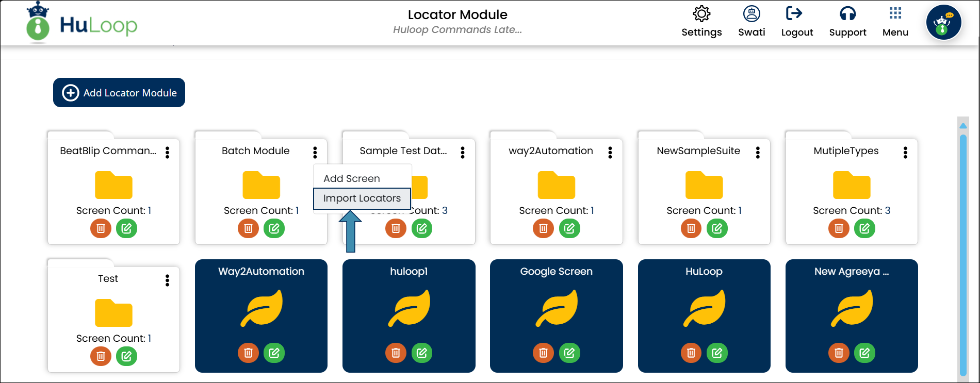Edit the Way2Automation screen card

[x=274, y=353]
